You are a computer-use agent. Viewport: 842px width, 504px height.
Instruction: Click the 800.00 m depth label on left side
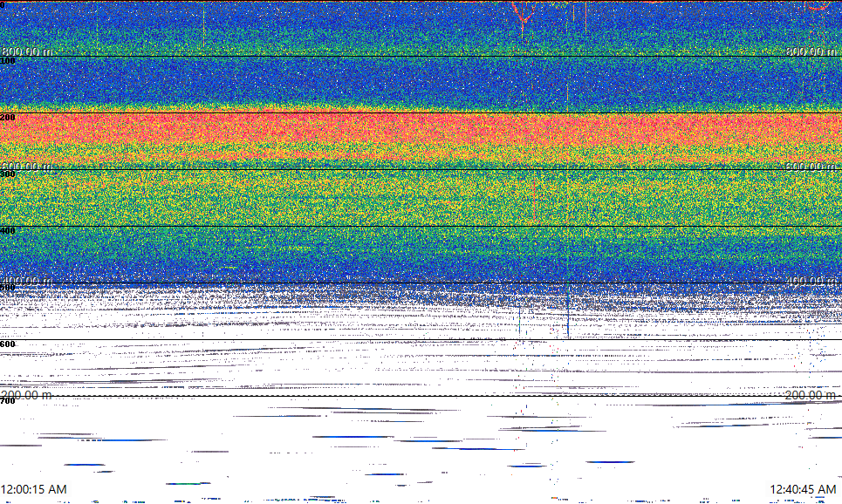pyautogui.click(x=27, y=51)
